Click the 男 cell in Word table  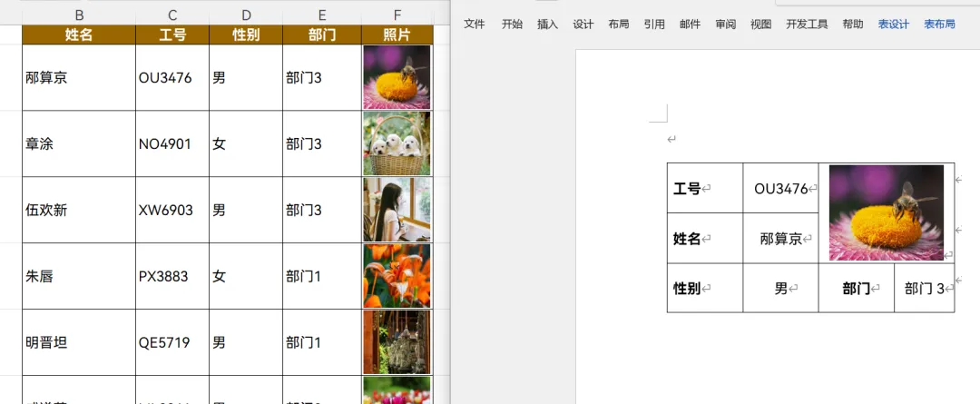coord(780,289)
